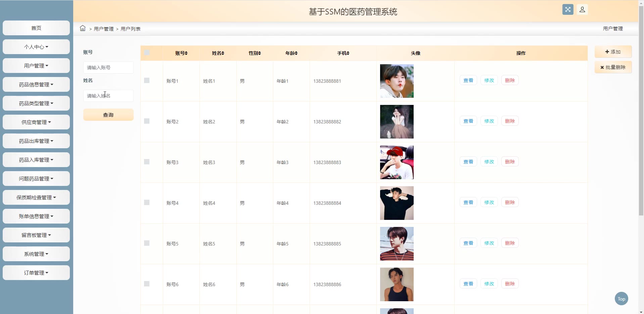Open the 订单管理 sidebar menu
This screenshot has height=314, width=644.
pos(36,273)
